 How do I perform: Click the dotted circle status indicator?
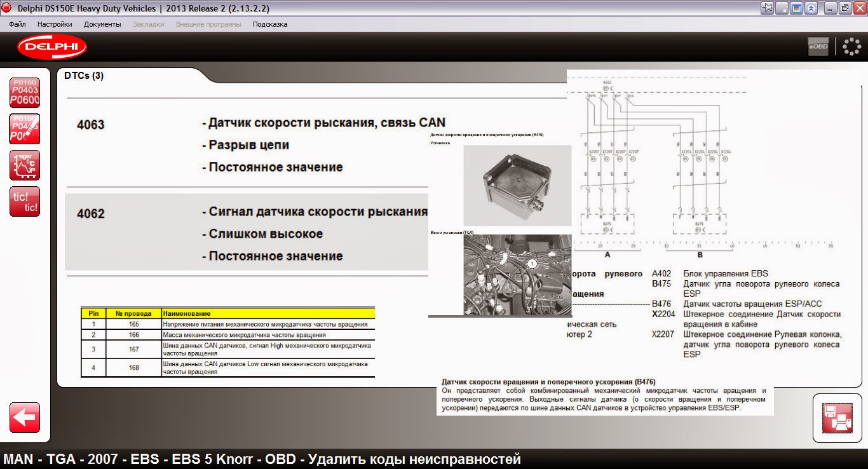[x=851, y=46]
